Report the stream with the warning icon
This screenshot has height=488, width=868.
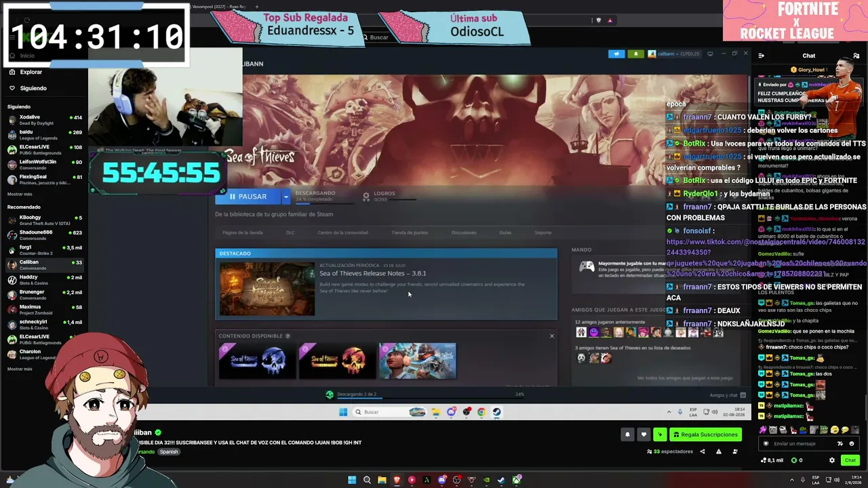(719, 451)
